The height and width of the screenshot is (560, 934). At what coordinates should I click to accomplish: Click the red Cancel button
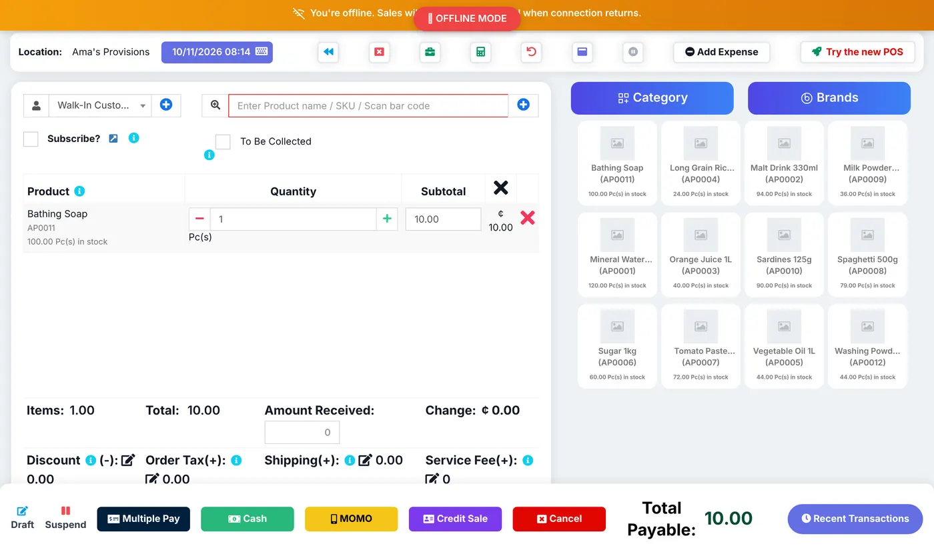[560, 519]
